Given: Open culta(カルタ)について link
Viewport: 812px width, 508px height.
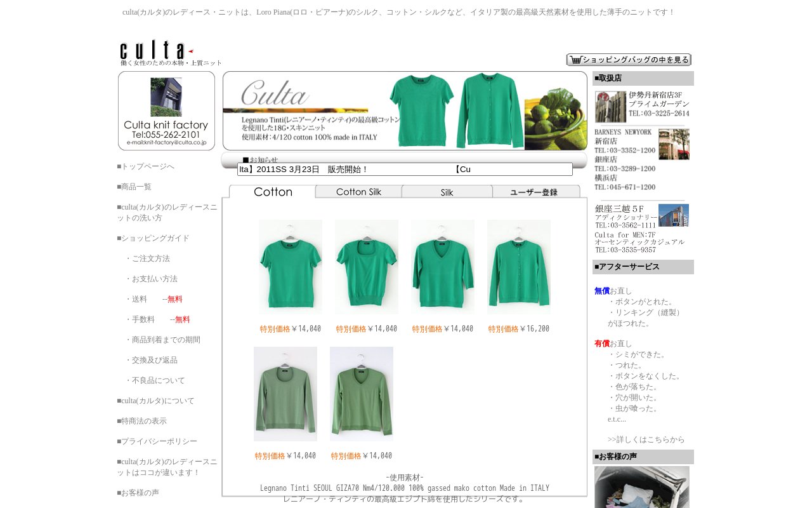Looking at the screenshot, I should click(x=155, y=401).
